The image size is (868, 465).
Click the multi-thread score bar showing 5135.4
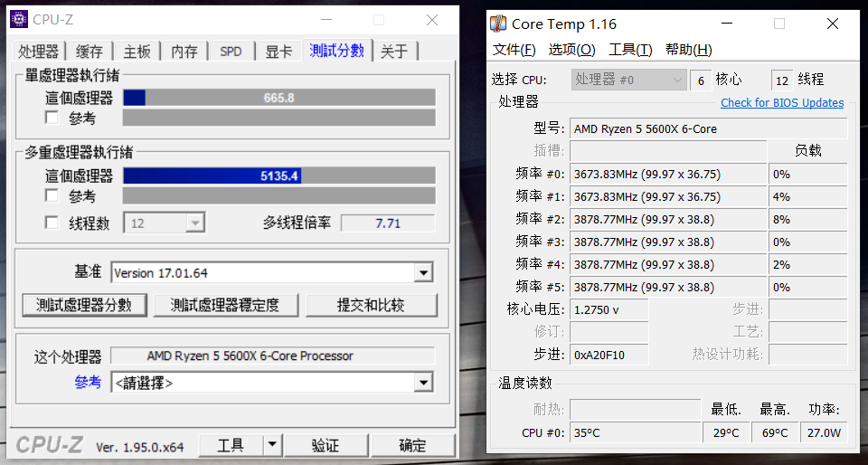pyautogui.click(x=279, y=176)
